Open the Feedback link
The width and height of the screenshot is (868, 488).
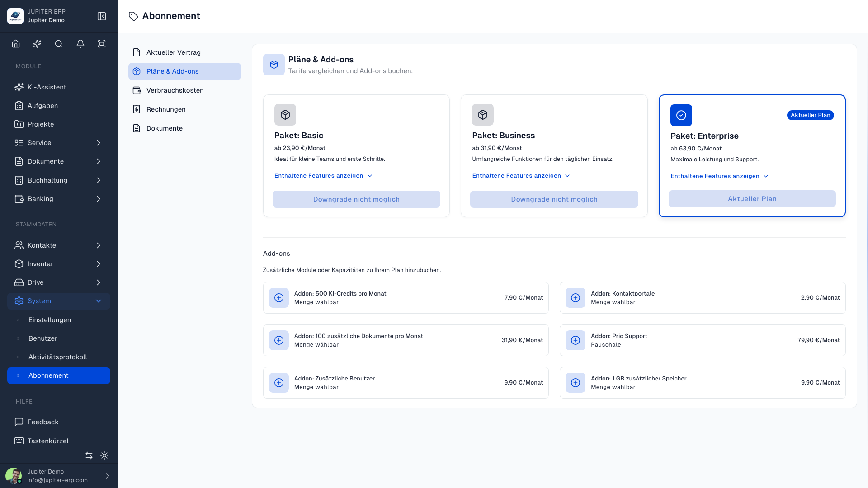59,422
